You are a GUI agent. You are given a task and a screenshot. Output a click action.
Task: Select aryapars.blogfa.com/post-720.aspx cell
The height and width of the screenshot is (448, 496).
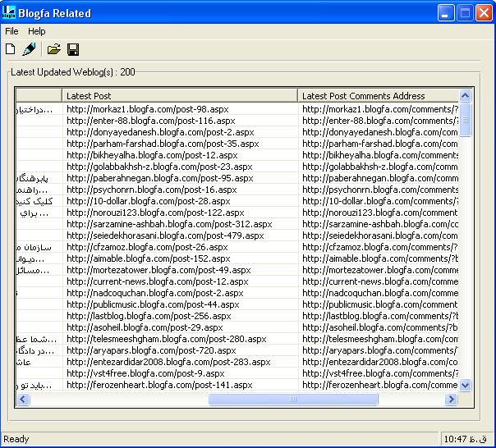tap(180, 350)
